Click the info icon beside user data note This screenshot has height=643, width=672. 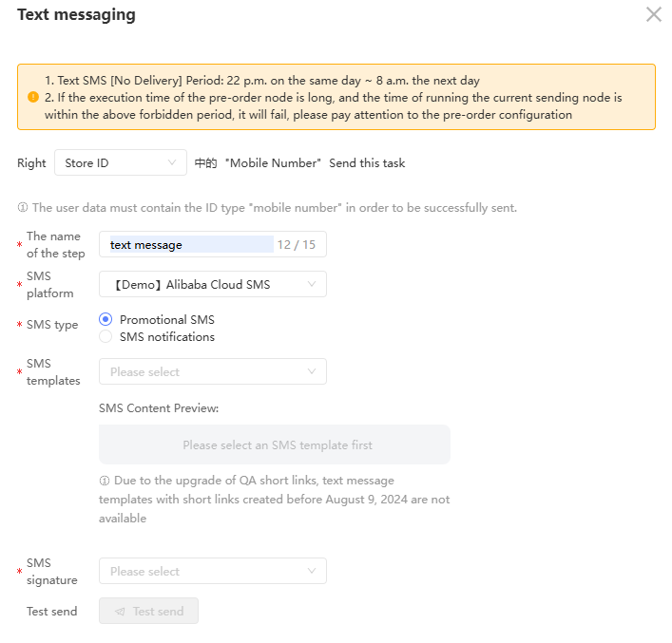tap(23, 207)
